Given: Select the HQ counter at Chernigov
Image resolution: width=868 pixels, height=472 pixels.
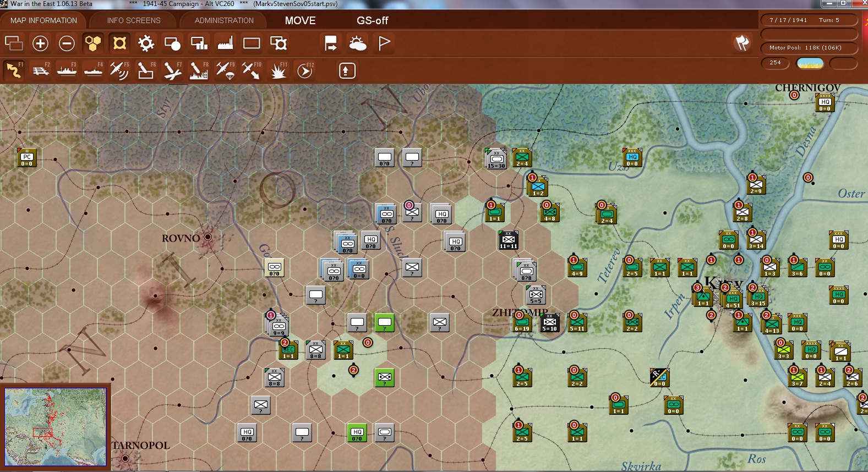Looking at the screenshot, I should [x=825, y=103].
